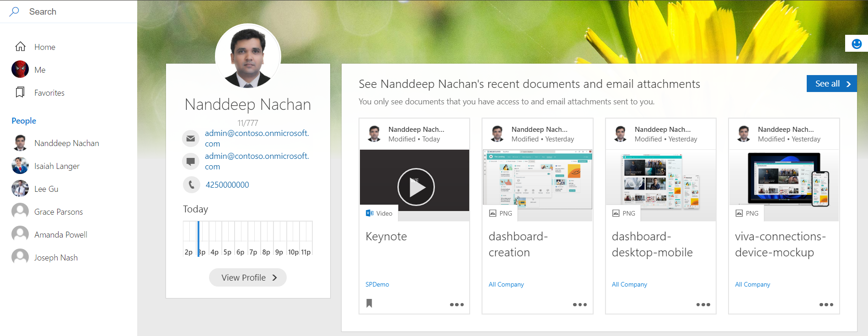868x336 pixels.
Task: Click Amanda Powell's placeholder avatar
Action: [20, 234]
